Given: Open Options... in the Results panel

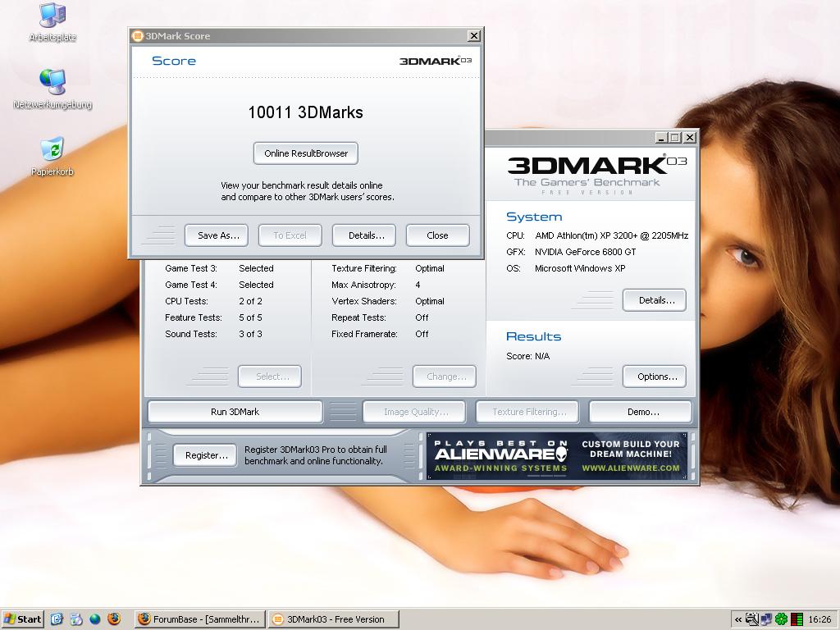Looking at the screenshot, I should click(655, 377).
